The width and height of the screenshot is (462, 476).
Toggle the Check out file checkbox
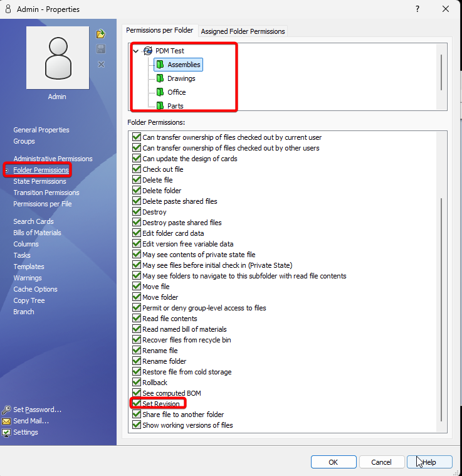point(137,169)
